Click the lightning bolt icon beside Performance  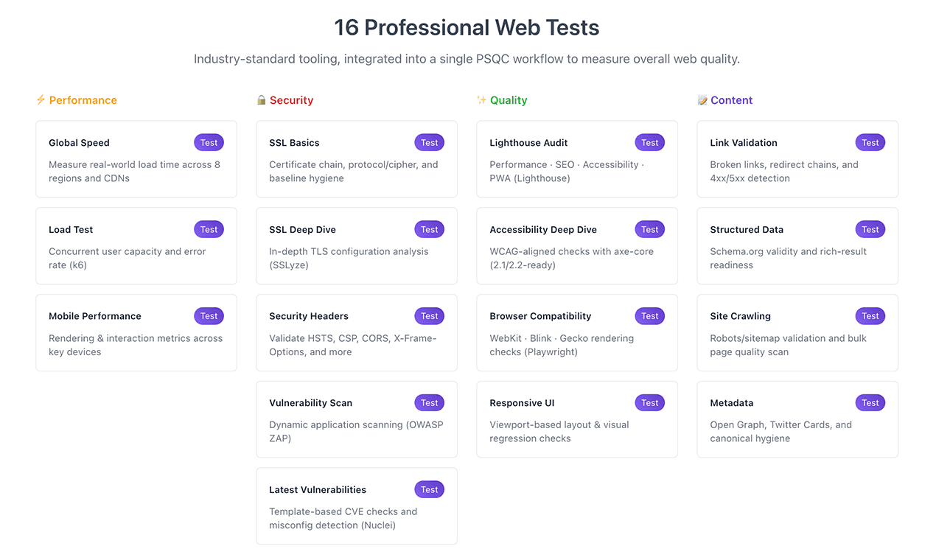click(x=39, y=99)
